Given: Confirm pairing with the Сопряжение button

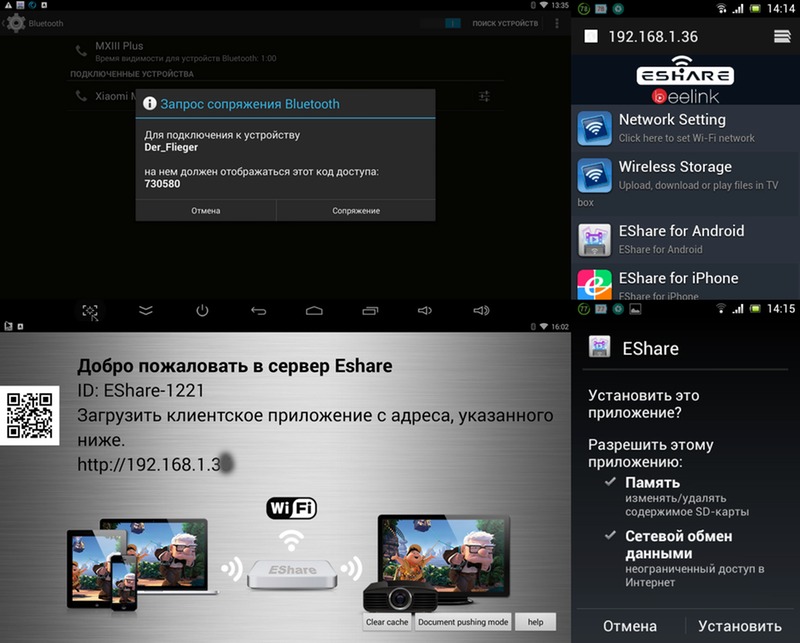Looking at the screenshot, I should pos(355,211).
